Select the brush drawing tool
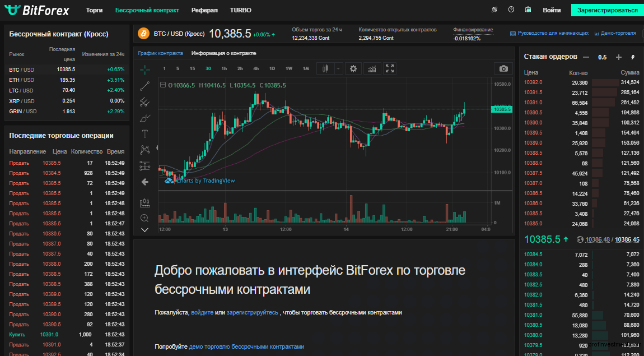The width and height of the screenshot is (644, 356). [145, 118]
